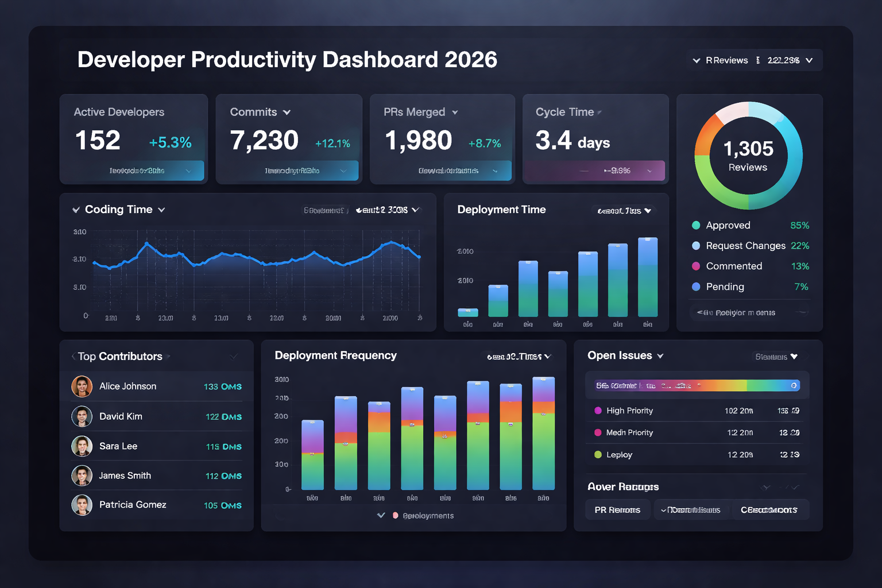Select the PR Remons tab
882x588 pixels.
[x=618, y=510]
